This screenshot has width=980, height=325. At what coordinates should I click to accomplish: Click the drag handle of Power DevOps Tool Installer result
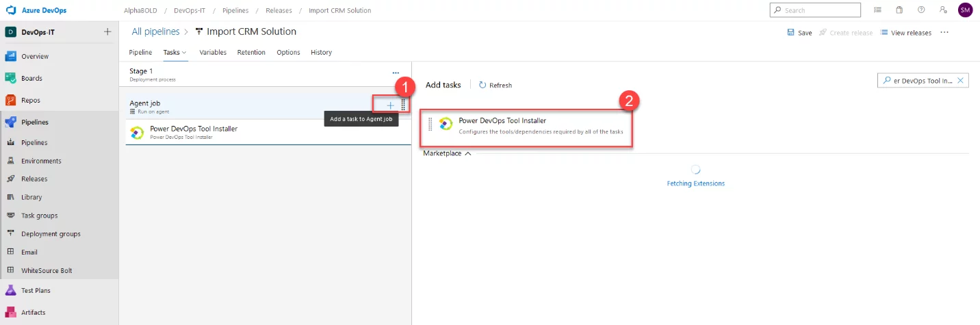(x=430, y=124)
